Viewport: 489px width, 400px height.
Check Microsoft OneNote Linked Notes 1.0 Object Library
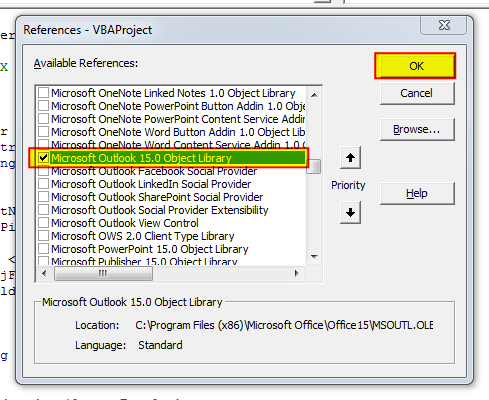pyautogui.click(x=43, y=93)
